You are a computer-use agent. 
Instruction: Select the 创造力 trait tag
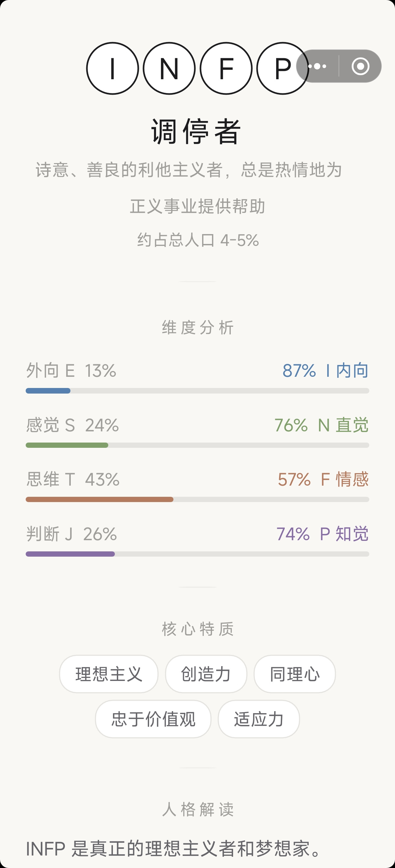206,674
